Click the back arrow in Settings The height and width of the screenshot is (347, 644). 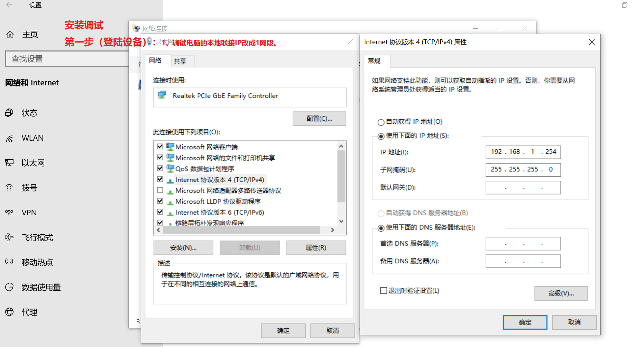[9, 5]
